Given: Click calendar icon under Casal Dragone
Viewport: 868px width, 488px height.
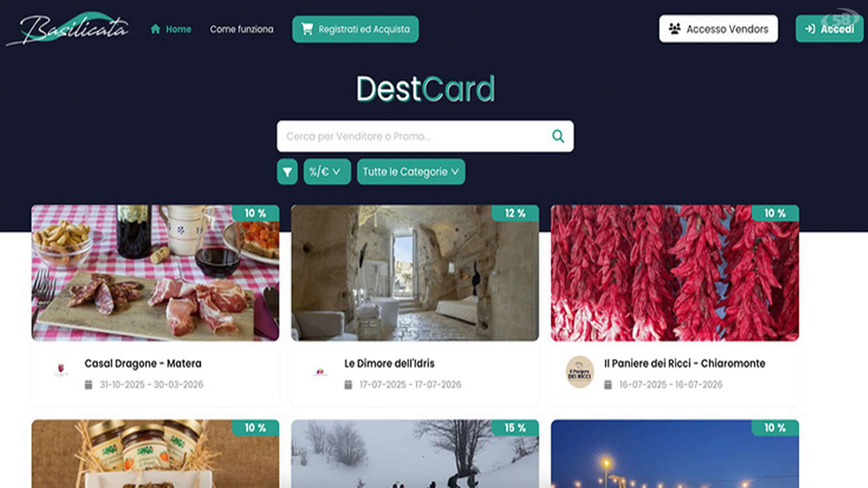Looking at the screenshot, I should [88, 384].
